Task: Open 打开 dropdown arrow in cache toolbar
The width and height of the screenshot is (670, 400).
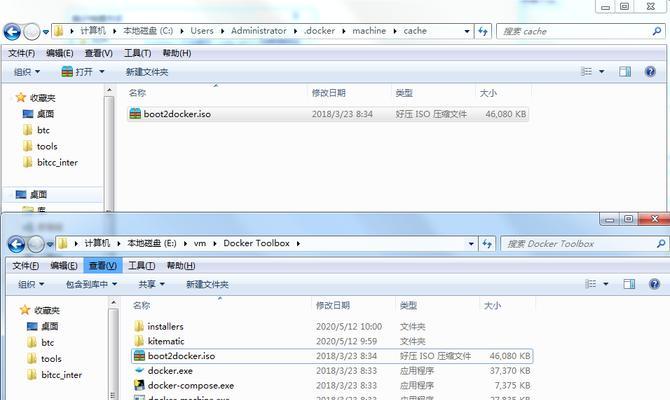Action: (x=102, y=72)
